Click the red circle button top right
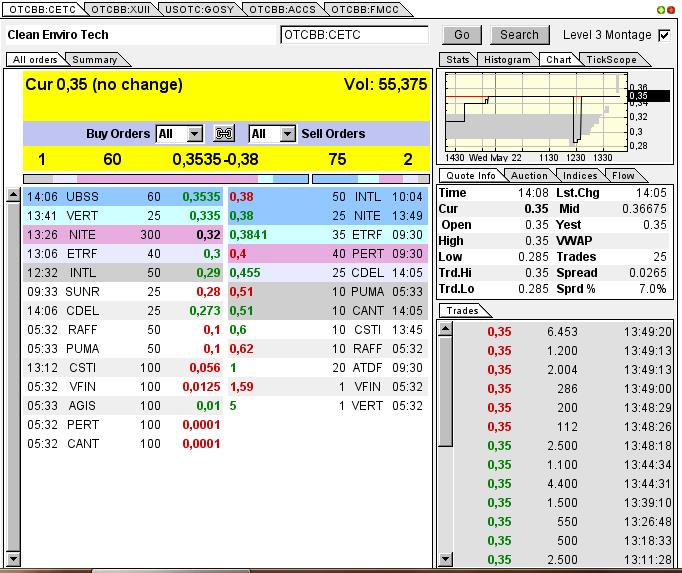The height and width of the screenshot is (573, 682). coord(671,9)
